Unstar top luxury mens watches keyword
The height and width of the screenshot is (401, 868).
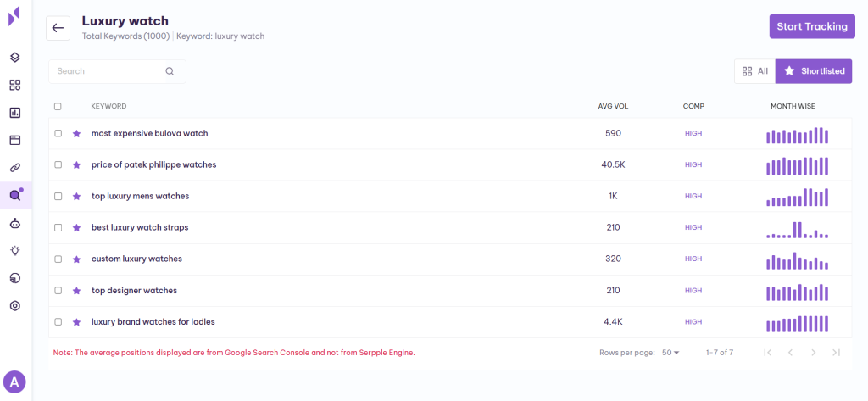click(x=77, y=196)
